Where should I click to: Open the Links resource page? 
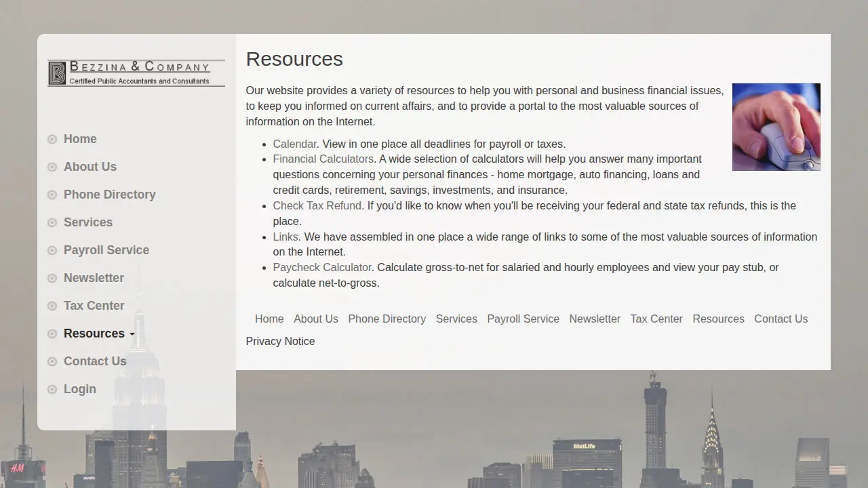pyautogui.click(x=285, y=237)
